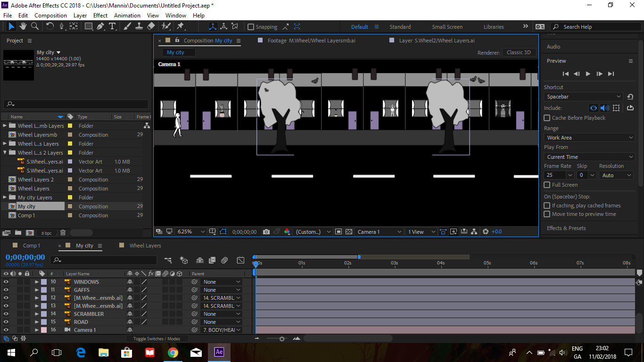Open After Effects from the taskbar
Image resolution: width=644 pixels, height=362 pixels.
point(219,353)
